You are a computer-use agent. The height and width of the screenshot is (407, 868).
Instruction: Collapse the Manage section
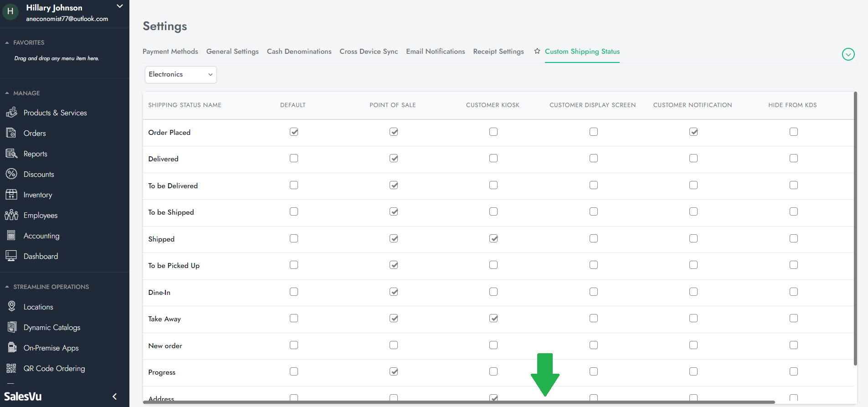[7, 93]
